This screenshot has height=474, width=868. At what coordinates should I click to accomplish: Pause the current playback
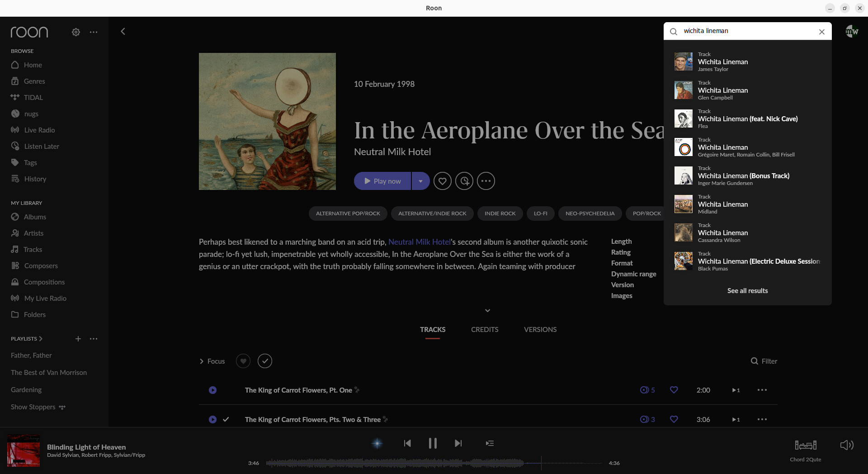coord(433,443)
